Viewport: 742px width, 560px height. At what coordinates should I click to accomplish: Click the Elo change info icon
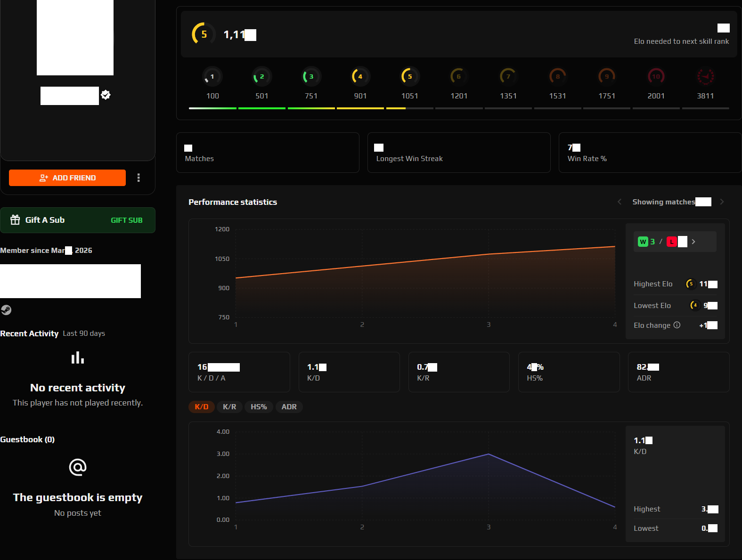(677, 325)
